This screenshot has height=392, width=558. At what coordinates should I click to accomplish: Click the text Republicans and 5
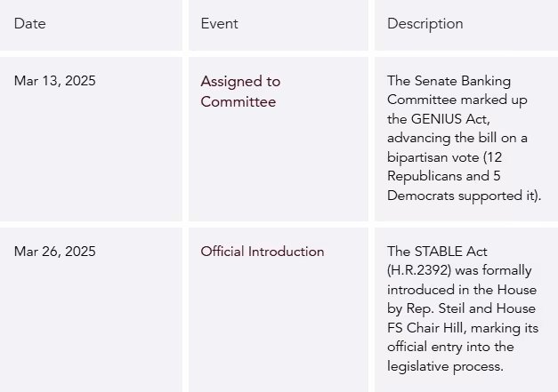click(x=444, y=176)
